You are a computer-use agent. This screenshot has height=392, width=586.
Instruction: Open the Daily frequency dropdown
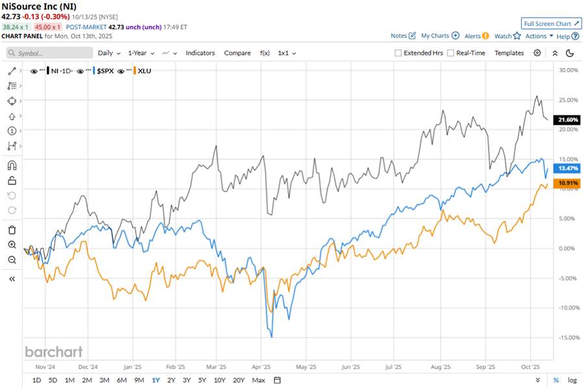pos(108,53)
